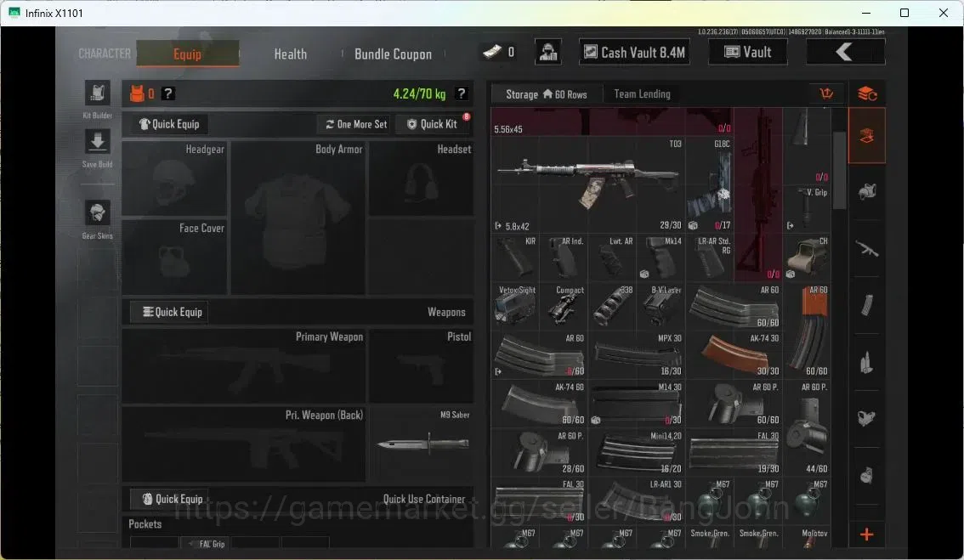Select the CH holographic sight item

pos(808,257)
